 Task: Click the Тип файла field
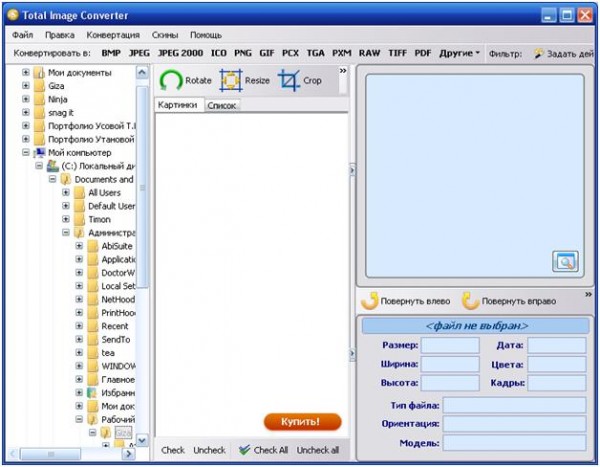pyautogui.click(x=514, y=405)
